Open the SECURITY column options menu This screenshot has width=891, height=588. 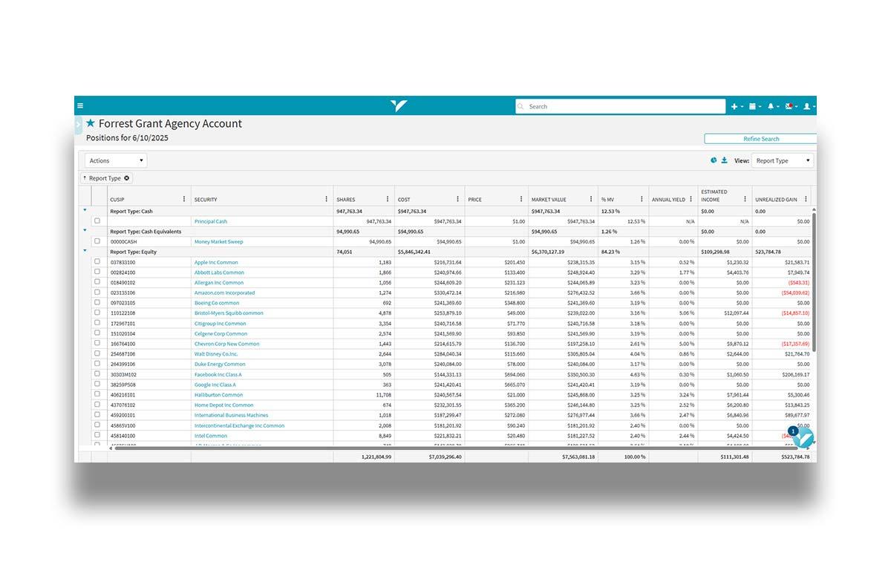click(326, 199)
